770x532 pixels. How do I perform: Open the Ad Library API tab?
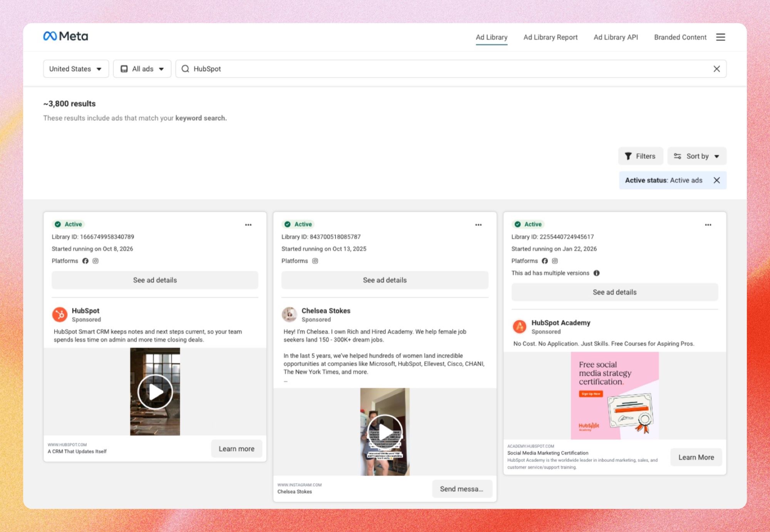[x=616, y=37]
